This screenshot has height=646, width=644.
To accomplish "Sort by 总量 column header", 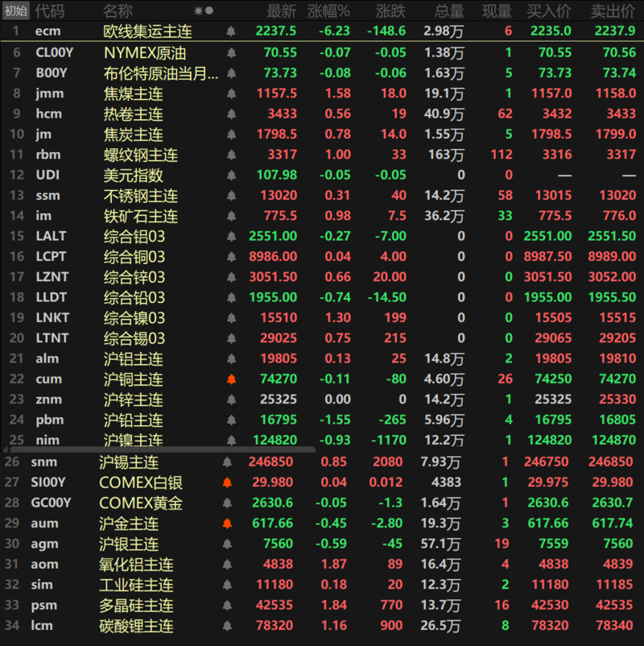I will click(450, 11).
